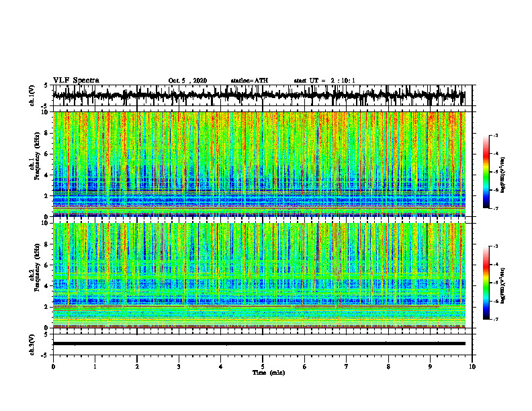The width and height of the screenshot is (532, 411).
Task: Click the ch.2 "Frequency (kHz)" axis label
Action: click(37, 267)
